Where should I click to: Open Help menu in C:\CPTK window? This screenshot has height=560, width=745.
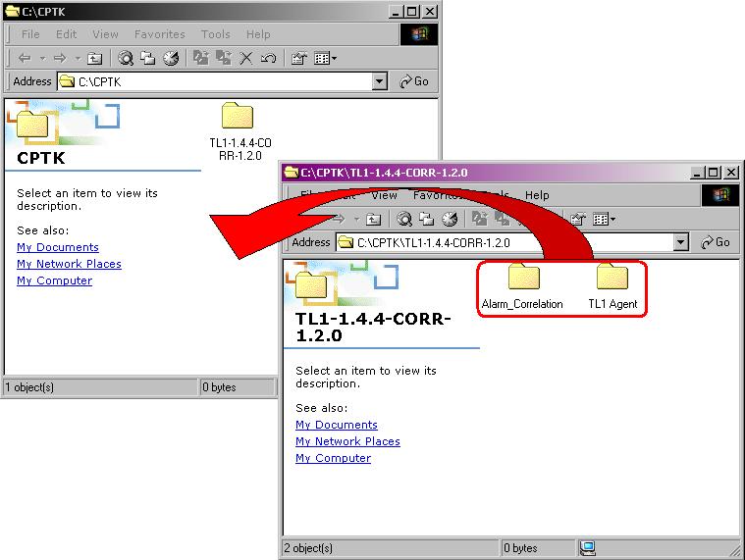[258, 34]
